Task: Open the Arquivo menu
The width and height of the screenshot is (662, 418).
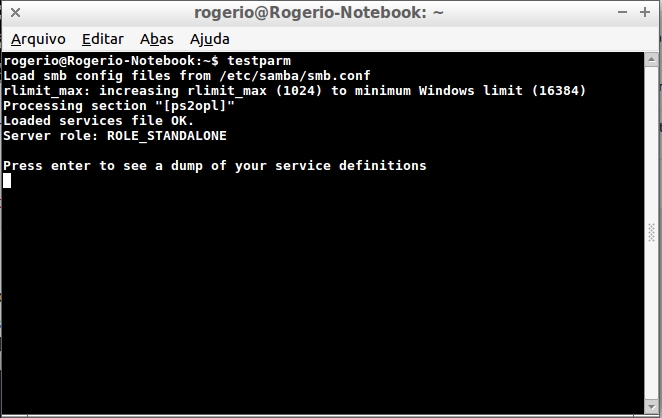Action: tap(38, 39)
